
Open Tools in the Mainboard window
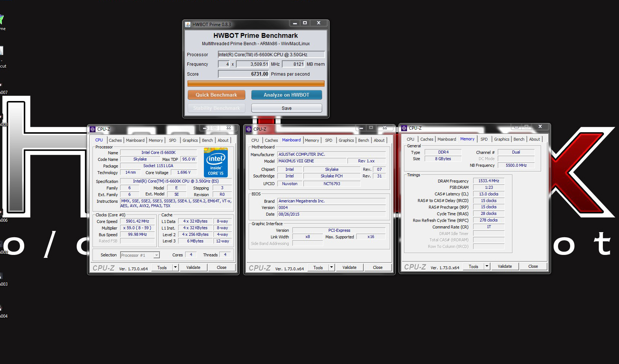coord(318,267)
